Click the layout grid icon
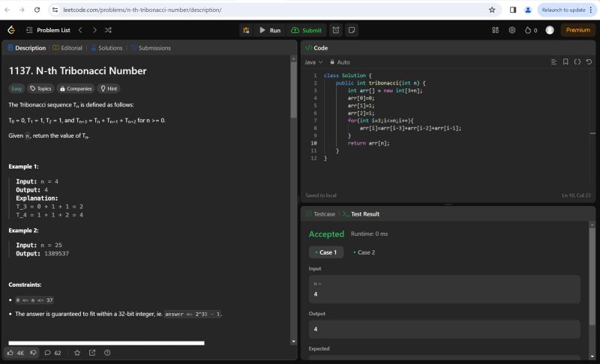The image size is (600, 364). tap(495, 30)
